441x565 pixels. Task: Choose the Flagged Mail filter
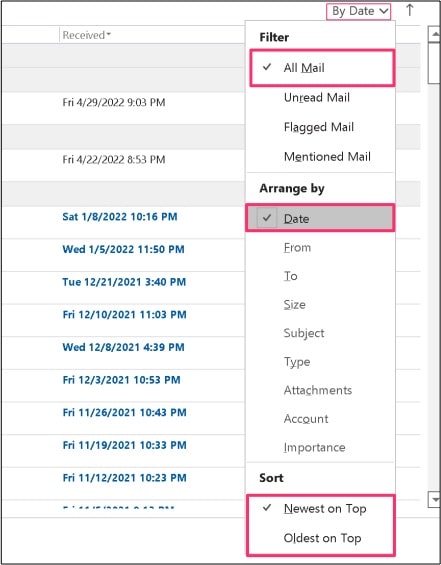coord(320,127)
